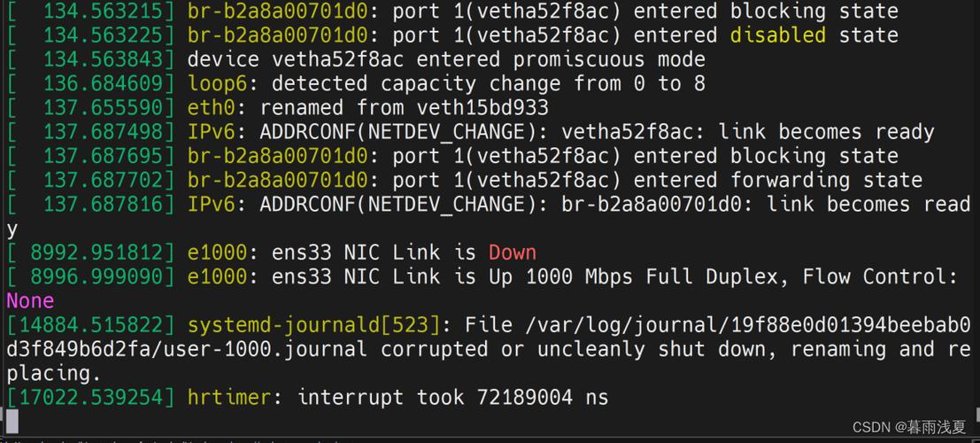Viewport: 980px width, 443px height.
Task: Select the timestamp 14884.515822
Action: tap(90, 325)
